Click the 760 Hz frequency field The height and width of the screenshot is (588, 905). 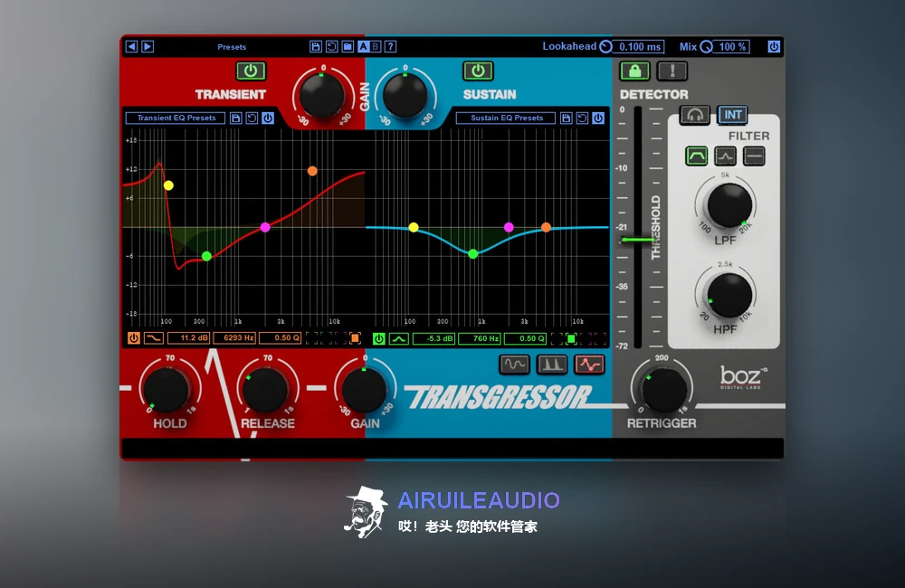pos(479,338)
